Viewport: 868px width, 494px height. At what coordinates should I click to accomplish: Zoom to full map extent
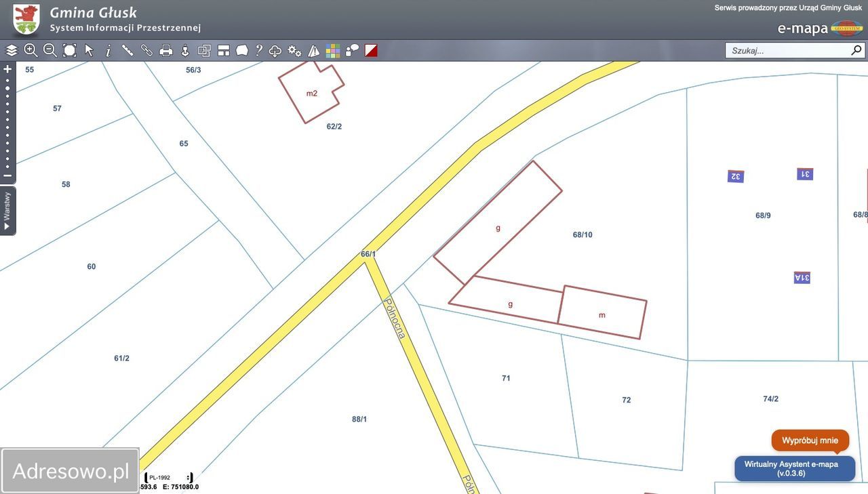[70, 51]
